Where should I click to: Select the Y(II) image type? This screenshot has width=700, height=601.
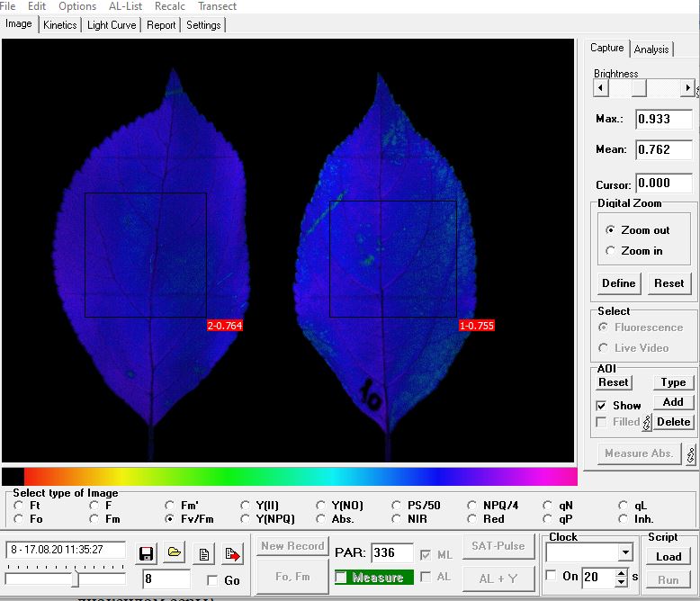coord(247,506)
